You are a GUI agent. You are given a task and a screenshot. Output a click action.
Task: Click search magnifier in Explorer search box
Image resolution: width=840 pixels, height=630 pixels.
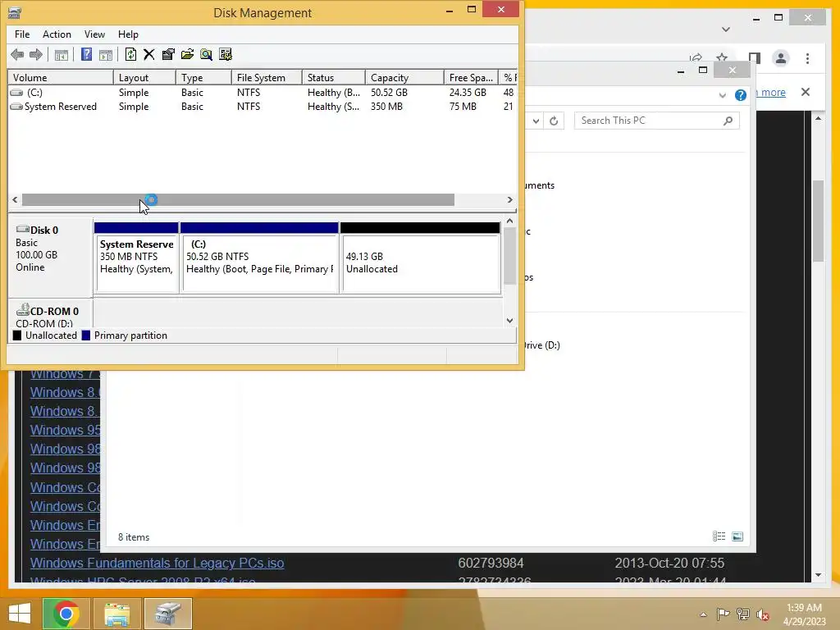click(728, 121)
